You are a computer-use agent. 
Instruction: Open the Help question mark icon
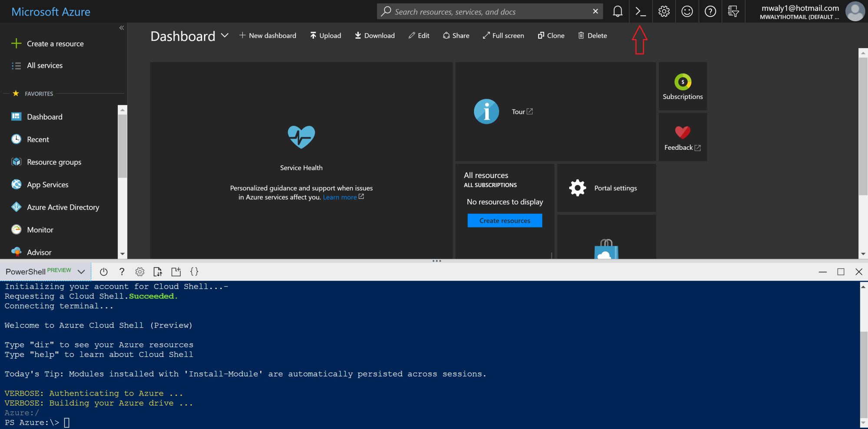(x=710, y=11)
